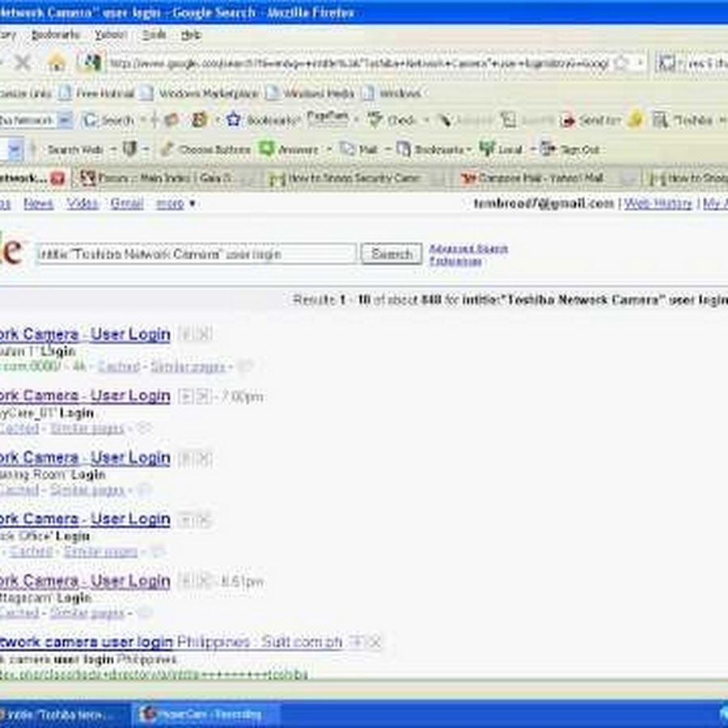Viewport: 728px width, 728px height.
Task: Click the search engine icon in search bar
Action: click(x=667, y=62)
